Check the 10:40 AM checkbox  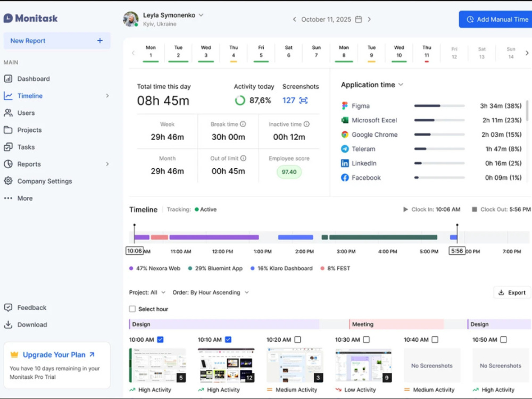435,339
